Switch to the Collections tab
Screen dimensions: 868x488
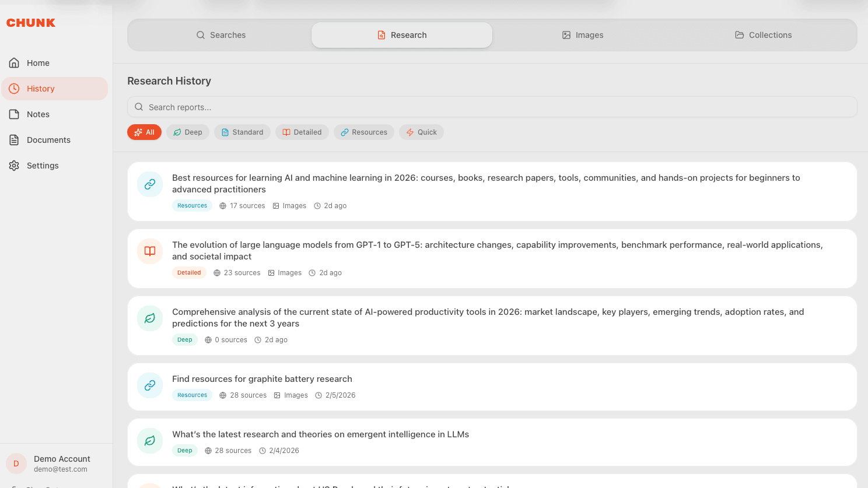pos(763,35)
